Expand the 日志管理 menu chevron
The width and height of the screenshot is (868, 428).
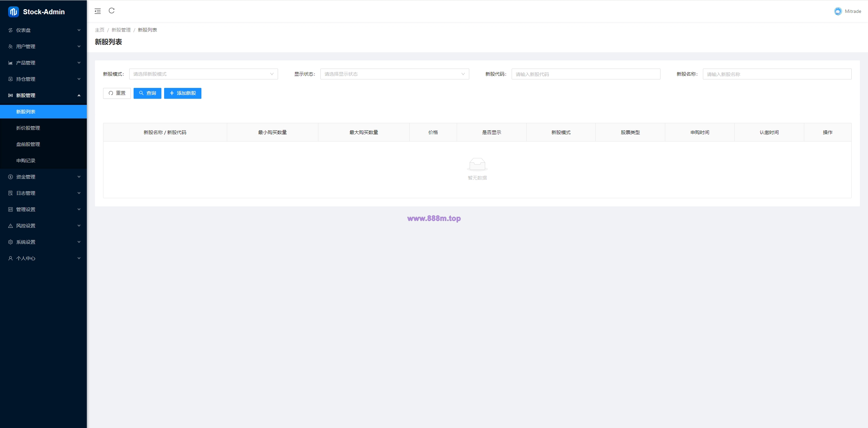point(79,193)
